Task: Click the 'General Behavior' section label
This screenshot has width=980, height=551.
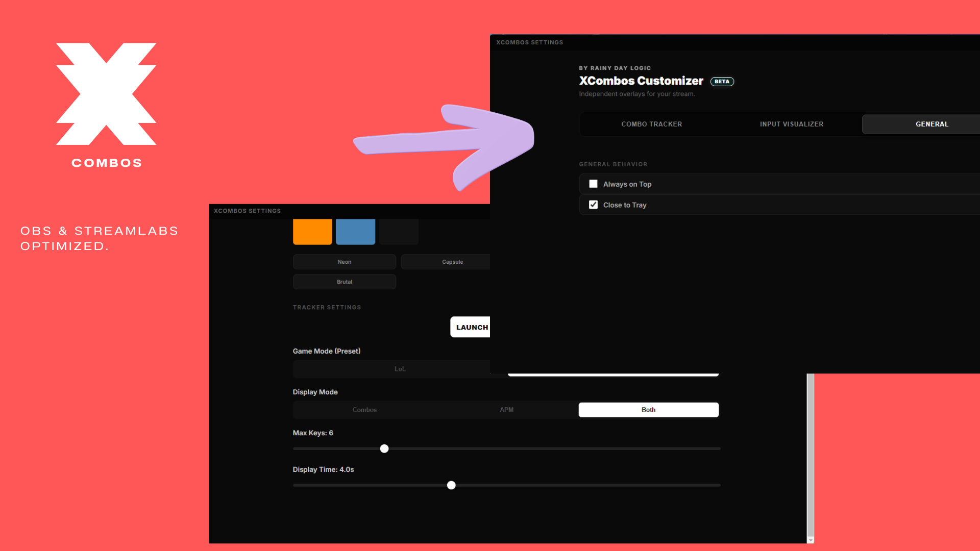Action: [613, 164]
